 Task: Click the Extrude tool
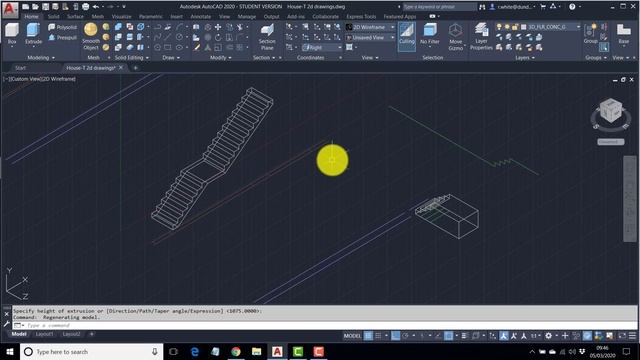point(33,34)
